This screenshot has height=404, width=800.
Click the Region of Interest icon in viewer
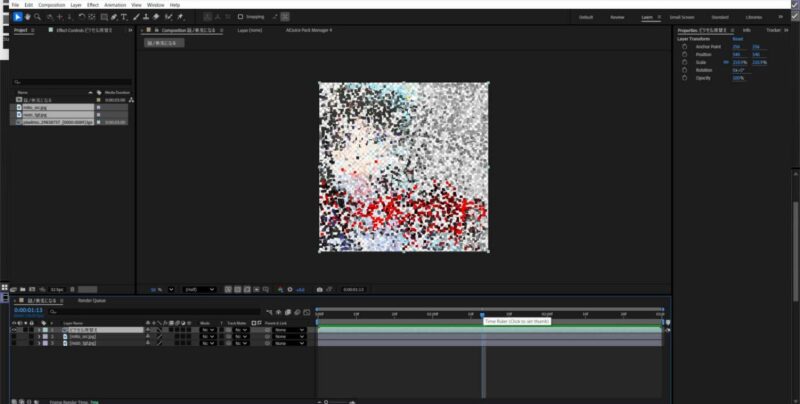pos(257,289)
